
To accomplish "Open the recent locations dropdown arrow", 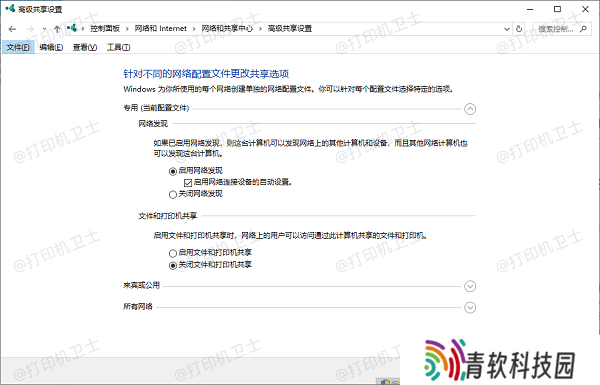I will click(x=44, y=29).
